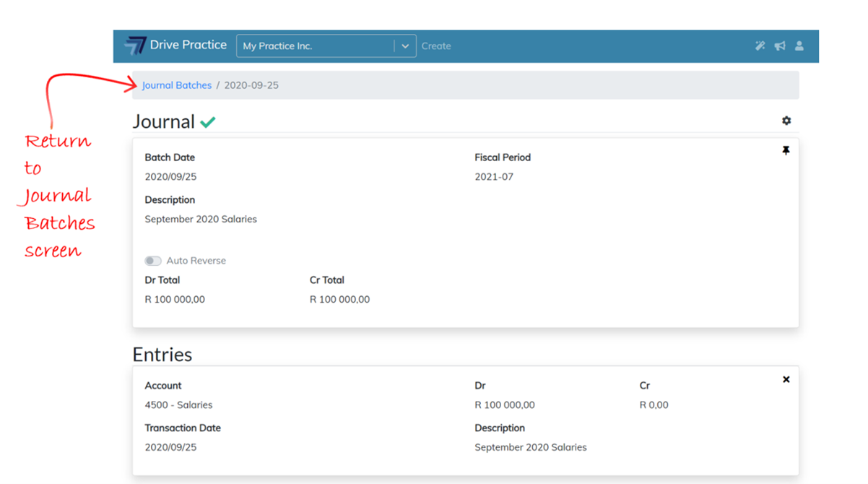
Task: Click the pin icon on the journal card
Action: pos(786,151)
